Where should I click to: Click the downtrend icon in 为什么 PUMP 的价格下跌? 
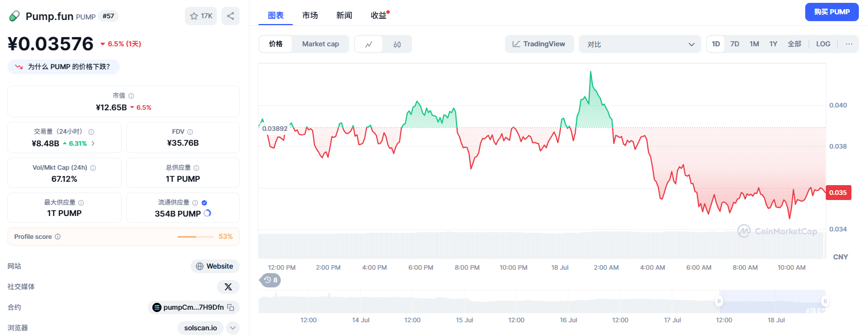click(x=19, y=67)
